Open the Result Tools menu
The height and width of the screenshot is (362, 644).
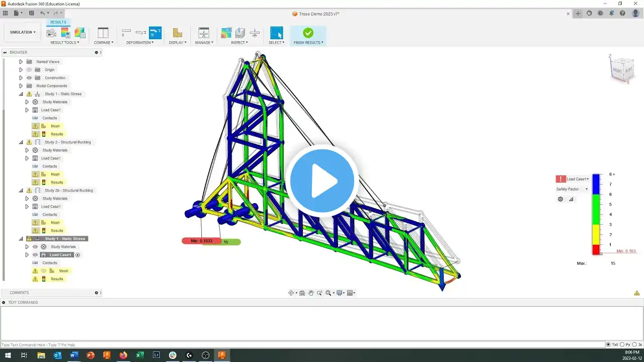pyautogui.click(x=65, y=43)
